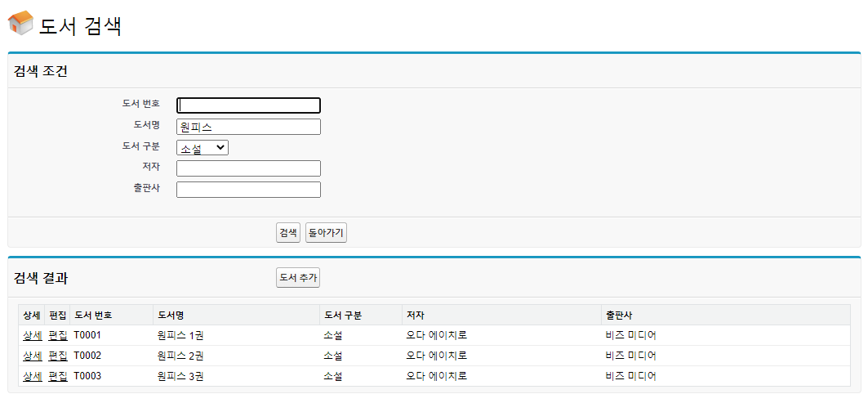Screen dimensions: 868x412
Task: Click the 검색 조건 section heading
Action: point(40,72)
